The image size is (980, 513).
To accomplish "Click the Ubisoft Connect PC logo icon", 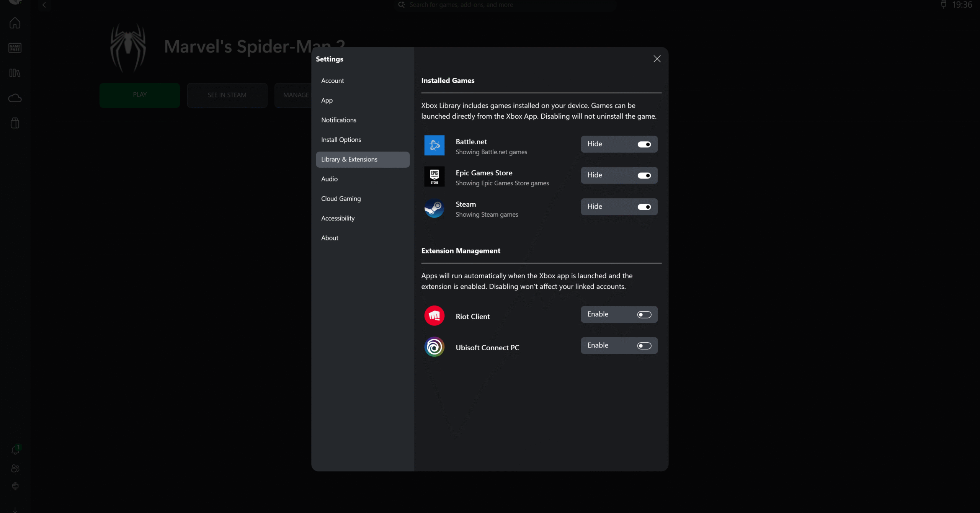I will pos(434,347).
